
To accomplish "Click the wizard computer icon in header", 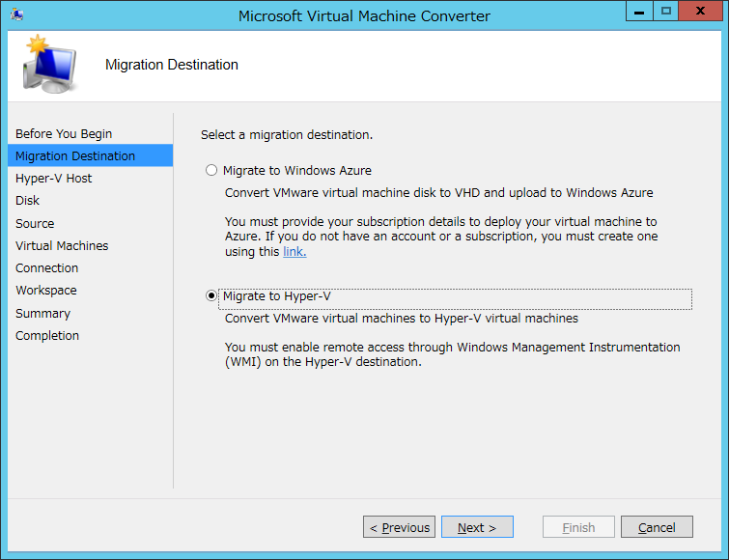I will click(50, 64).
